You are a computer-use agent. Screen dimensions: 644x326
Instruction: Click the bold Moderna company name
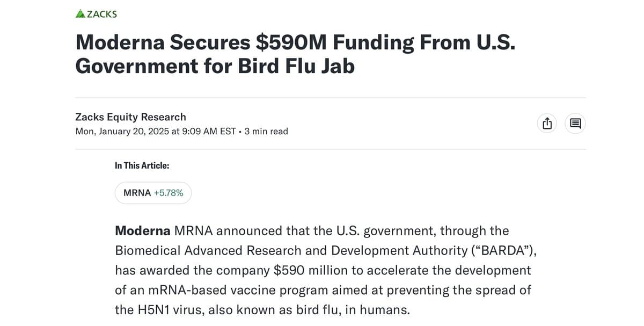tap(142, 231)
